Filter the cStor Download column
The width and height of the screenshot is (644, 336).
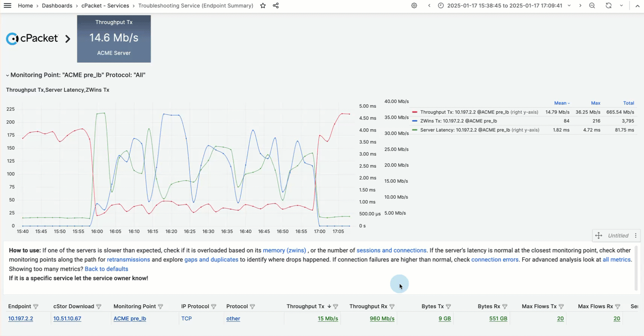[x=99, y=307]
